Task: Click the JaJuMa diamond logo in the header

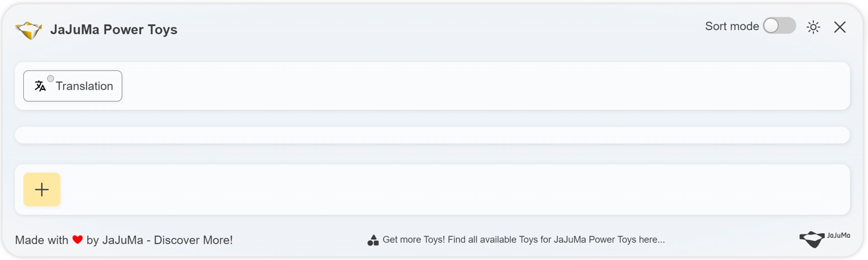Action: coord(29,30)
